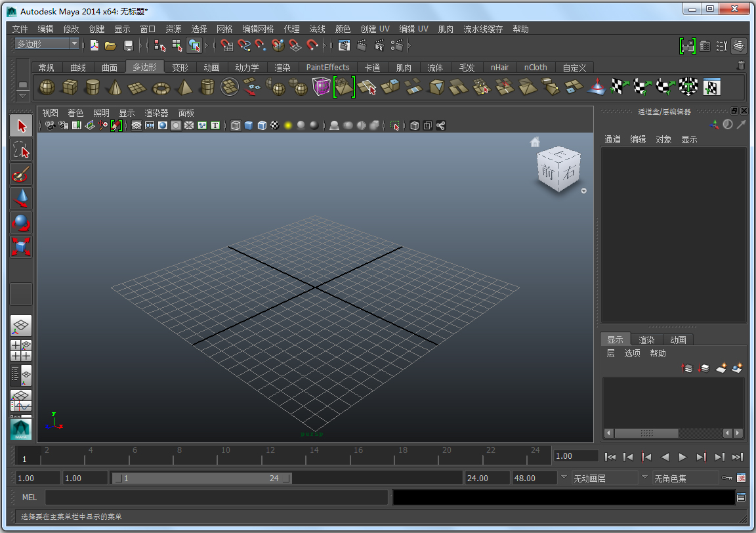
Task: Open the 无动画层 dropdown
Action: [604, 478]
